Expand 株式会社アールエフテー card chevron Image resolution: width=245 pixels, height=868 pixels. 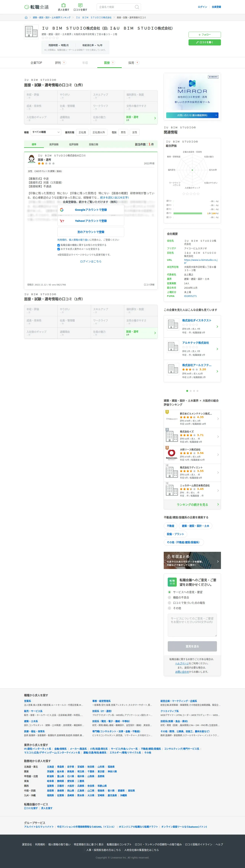(217, 371)
